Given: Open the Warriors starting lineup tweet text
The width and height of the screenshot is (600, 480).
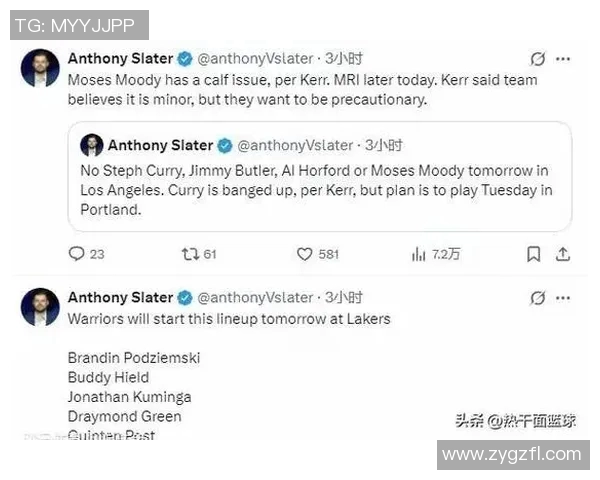Looking at the screenshot, I should [x=228, y=319].
